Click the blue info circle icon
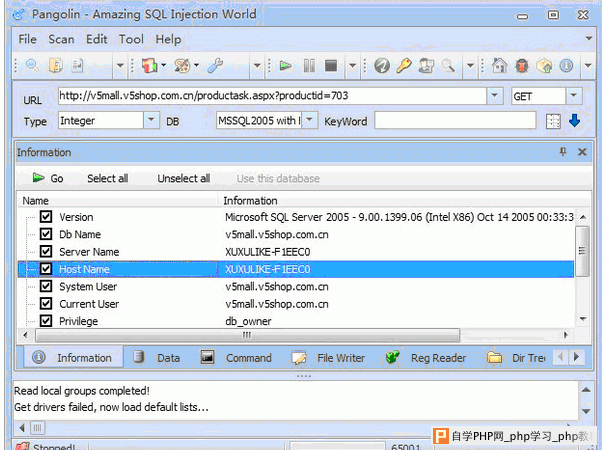This screenshot has width=602, height=450. pos(566,66)
